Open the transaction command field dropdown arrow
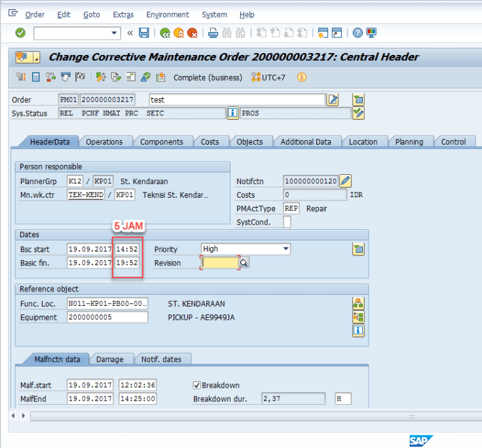 coord(115,33)
